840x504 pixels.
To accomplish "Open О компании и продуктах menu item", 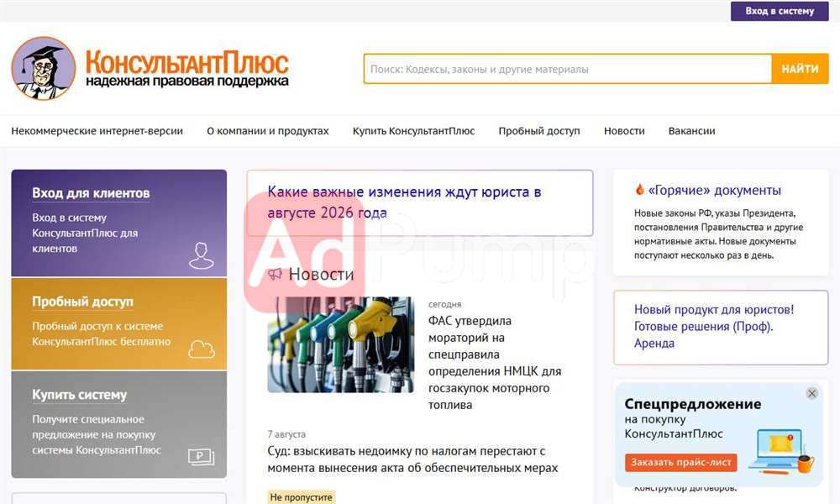I will click(268, 131).
